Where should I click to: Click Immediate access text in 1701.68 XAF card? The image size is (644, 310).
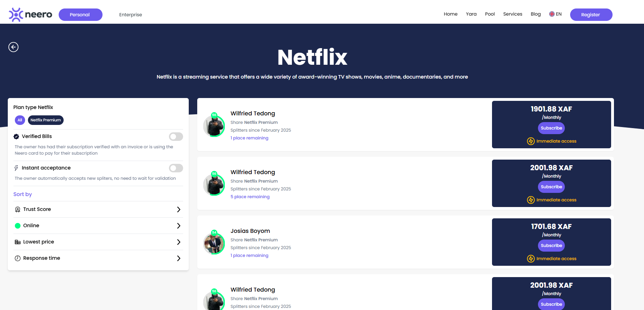click(556, 259)
